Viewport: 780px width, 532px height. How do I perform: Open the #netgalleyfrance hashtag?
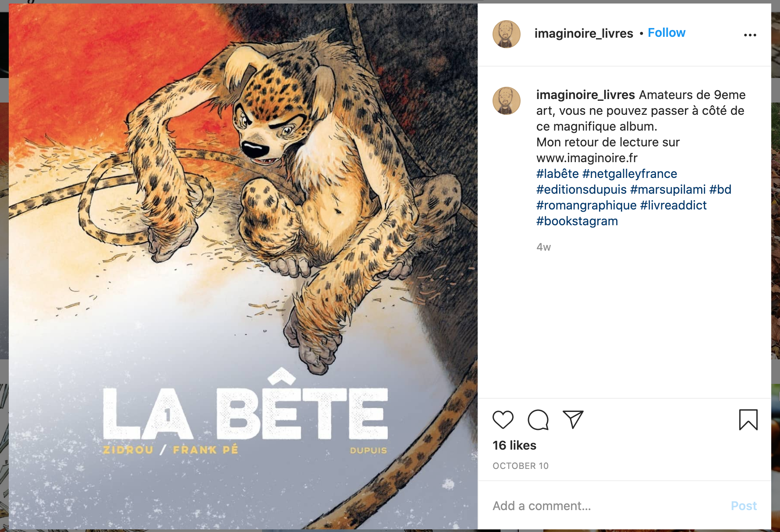coord(630,174)
